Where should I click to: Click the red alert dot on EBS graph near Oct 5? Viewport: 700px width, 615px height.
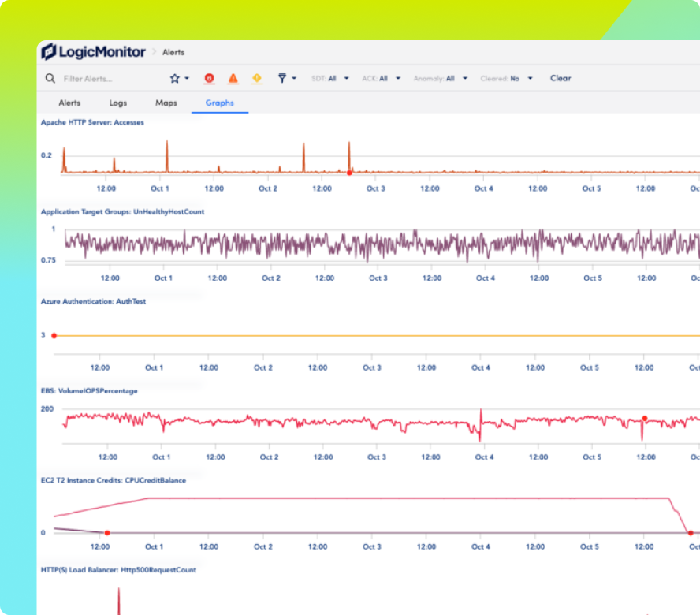pyautogui.click(x=645, y=419)
